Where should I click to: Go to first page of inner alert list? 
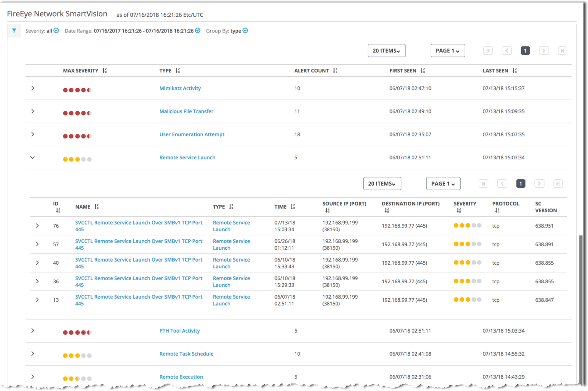pos(483,183)
